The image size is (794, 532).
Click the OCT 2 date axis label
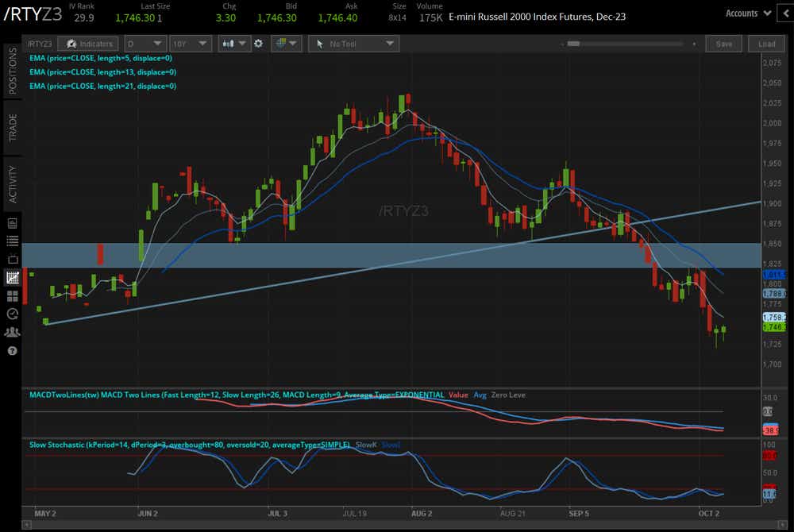[x=708, y=513]
